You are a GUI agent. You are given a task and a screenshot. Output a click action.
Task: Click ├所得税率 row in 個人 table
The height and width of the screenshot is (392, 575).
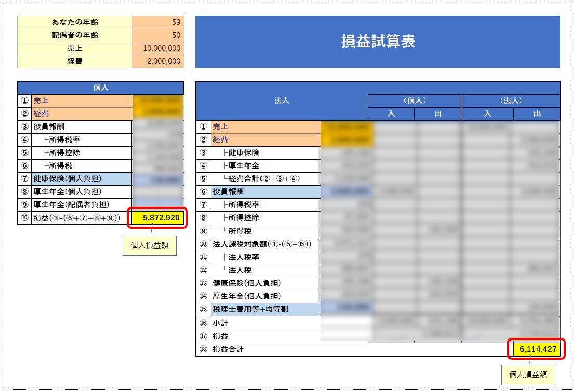click(82, 140)
